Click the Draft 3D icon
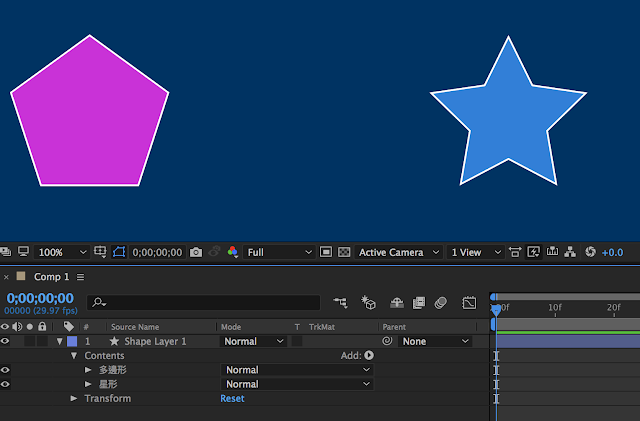 tap(368, 303)
